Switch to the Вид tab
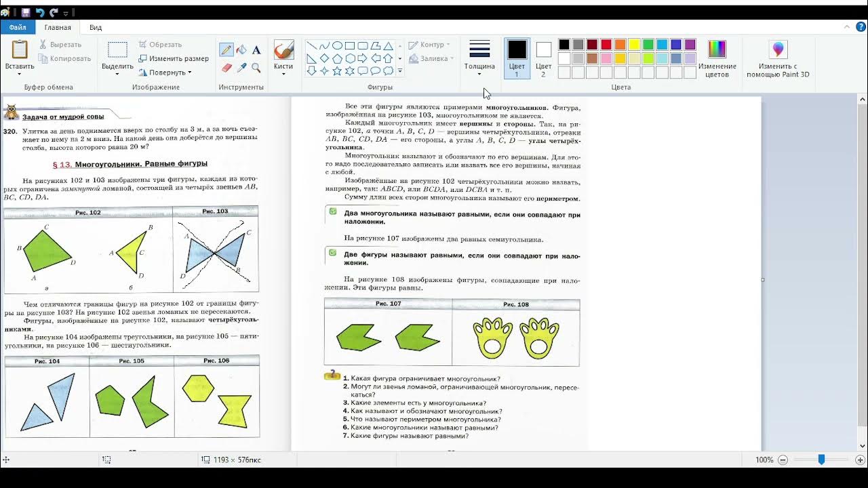This screenshot has height=488, width=868. [96, 27]
